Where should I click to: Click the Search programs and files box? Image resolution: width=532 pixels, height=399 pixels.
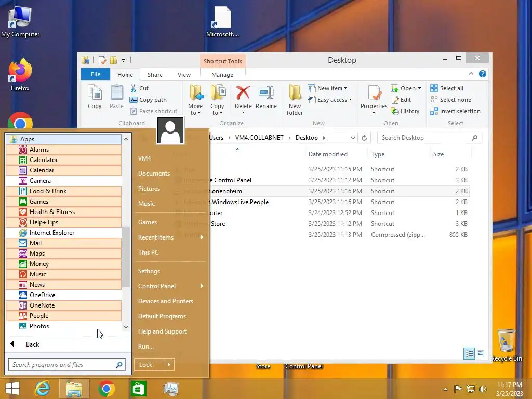[67, 365]
